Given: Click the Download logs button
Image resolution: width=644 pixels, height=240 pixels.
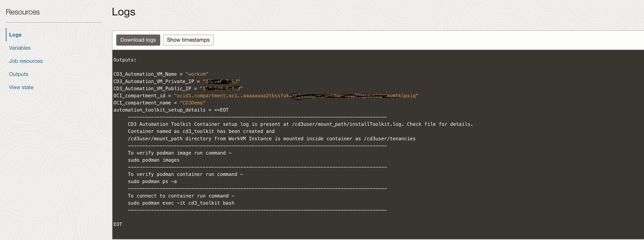Looking at the screenshot, I should click(138, 40).
